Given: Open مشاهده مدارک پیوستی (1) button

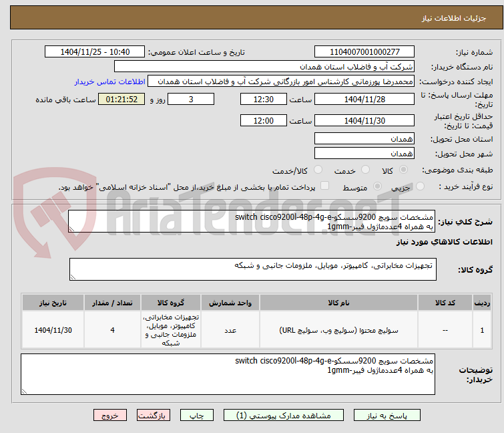Looking at the screenshot, I should [x=284, y=416].
